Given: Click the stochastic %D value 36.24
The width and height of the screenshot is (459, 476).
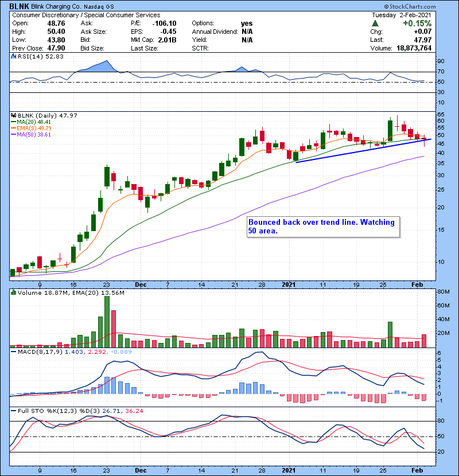Looking at the screenshot, I should coord(134,411).
